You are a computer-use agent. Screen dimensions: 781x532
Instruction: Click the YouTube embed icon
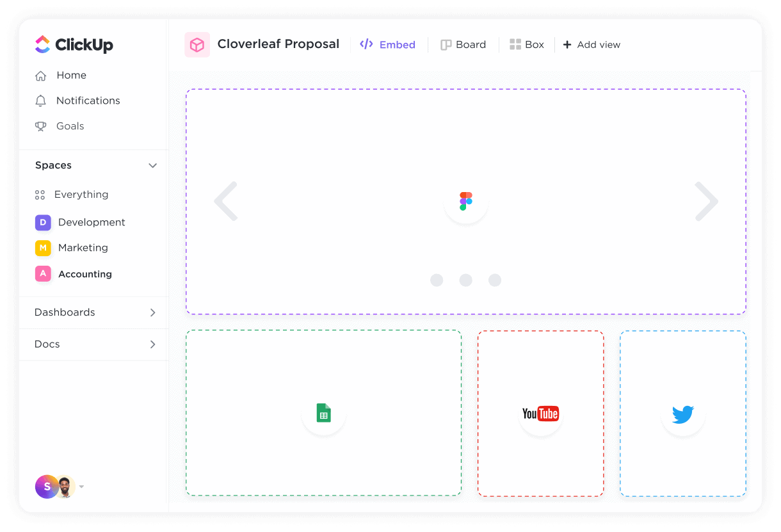(x=541, y=414)
